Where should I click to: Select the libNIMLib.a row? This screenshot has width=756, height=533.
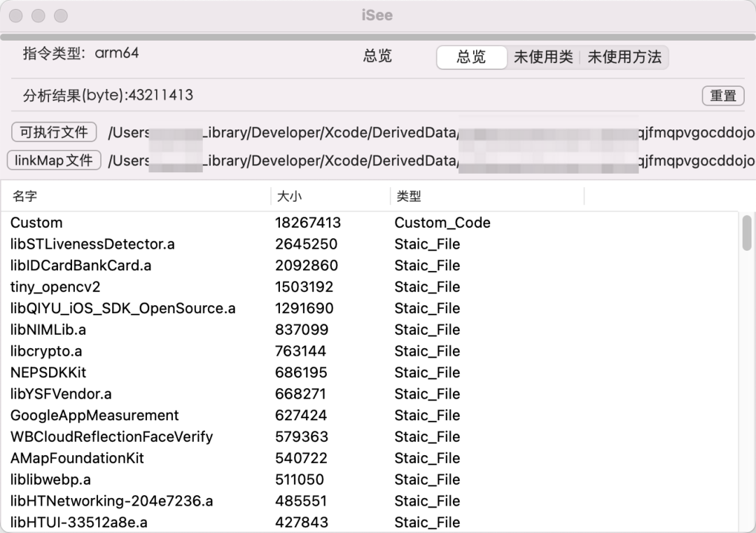coord(370,329)
